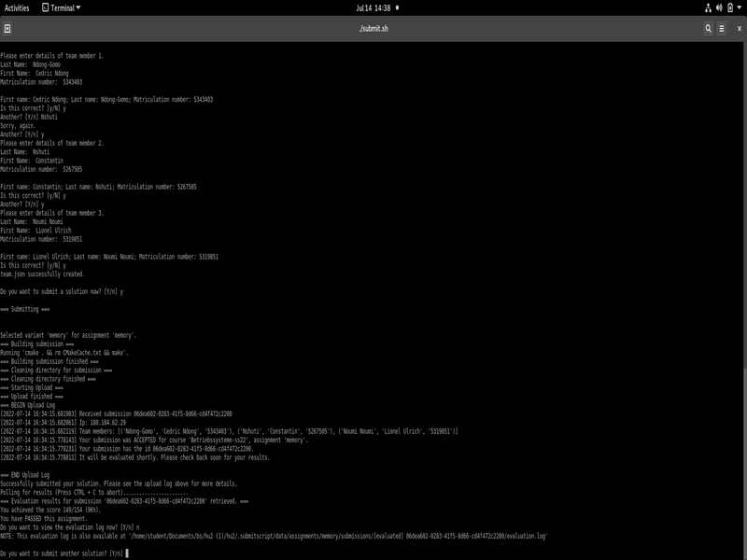Close the terminal window
The height and width of the screenshot is (560, 747).
[x=735, y=28]
